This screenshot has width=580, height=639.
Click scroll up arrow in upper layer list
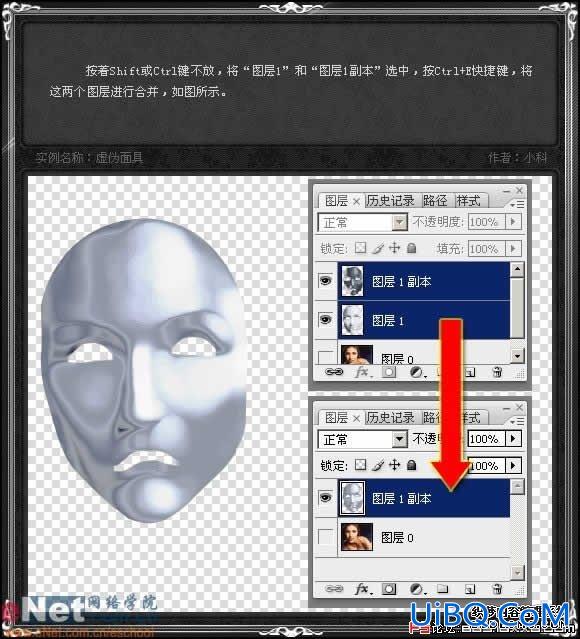(x=517, y=269)
